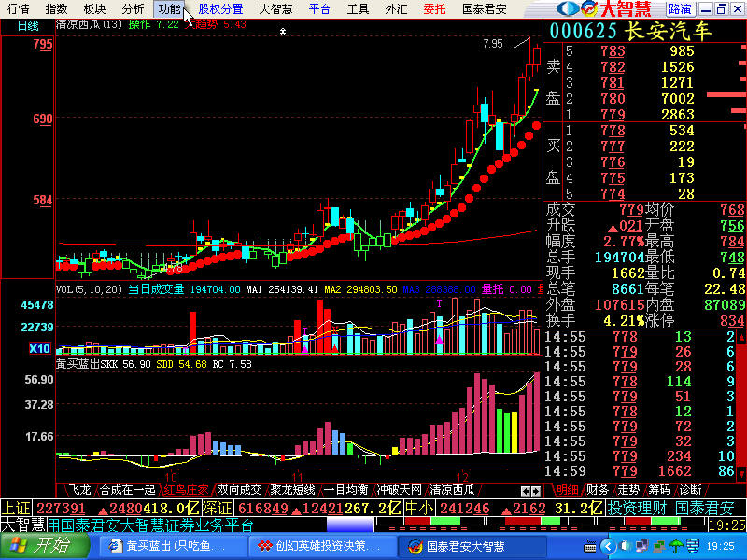Click the 涨停 price value 834
Viewport: 747px width, 560px height.
click(x=733, y=320)
